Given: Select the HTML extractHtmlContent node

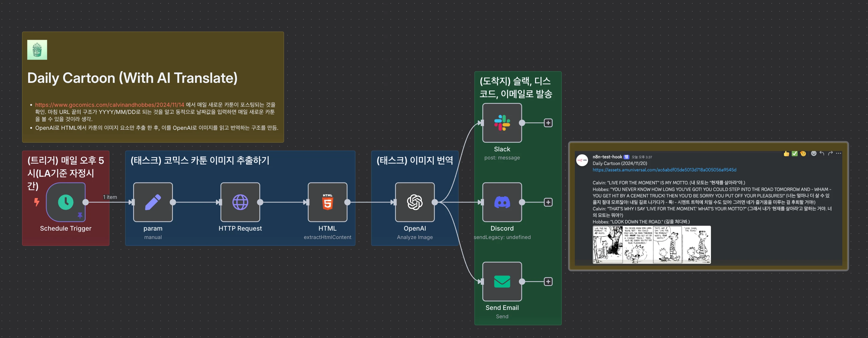Looking at the screenshot, I should 328,202.
